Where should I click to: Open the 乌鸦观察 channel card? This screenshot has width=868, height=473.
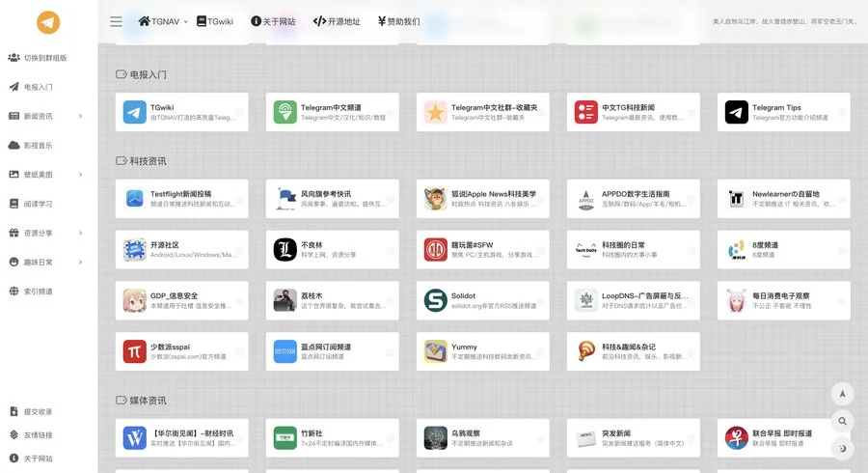(483, 438)
